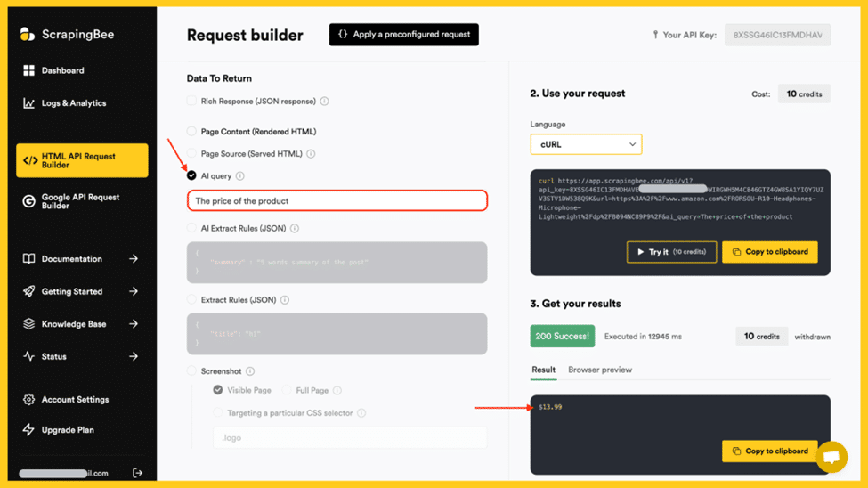Select Page Content (Rendered HTML) option

click(x=191, y=131)
